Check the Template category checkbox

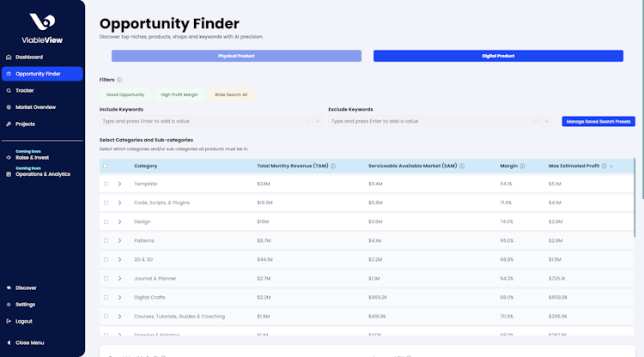106,184
